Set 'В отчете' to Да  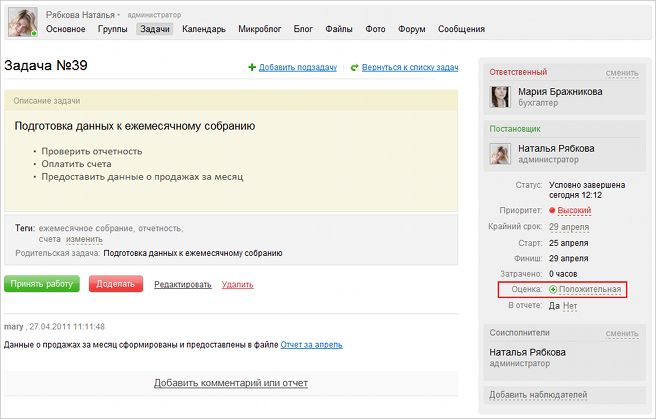tap(554, 305)
